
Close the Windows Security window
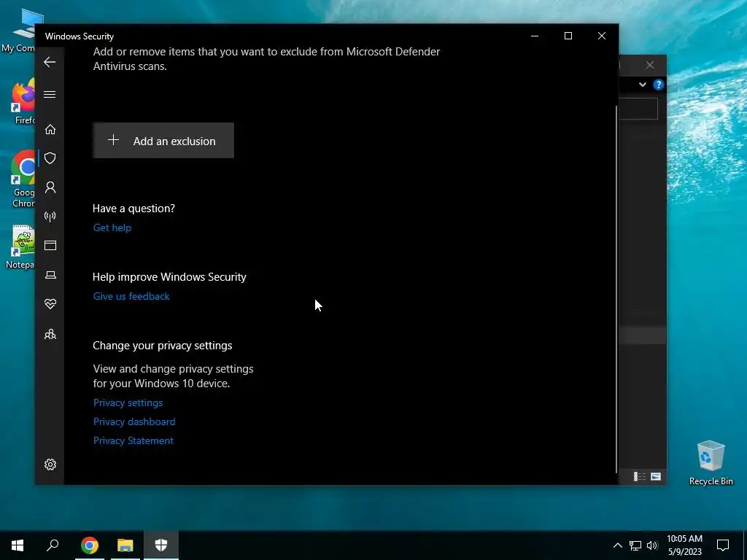point(602,36)
